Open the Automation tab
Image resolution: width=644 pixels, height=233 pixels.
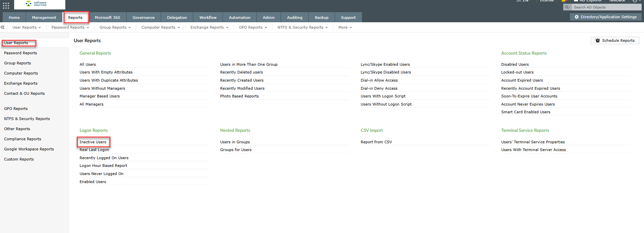coord(239,18)
